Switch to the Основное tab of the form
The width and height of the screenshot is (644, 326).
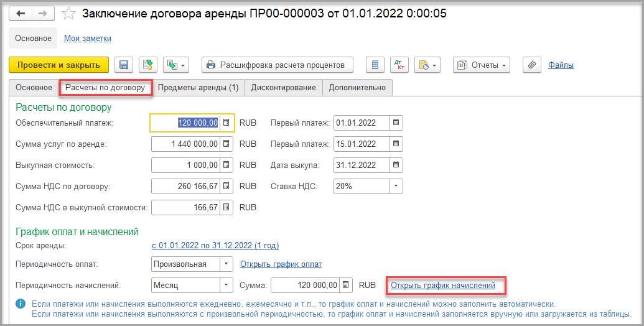(x=34, y=88)
